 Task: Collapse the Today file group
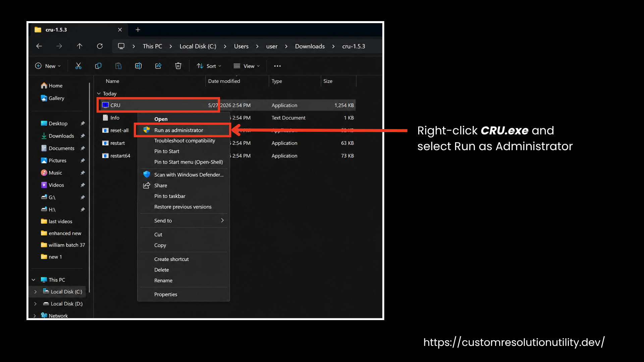pyautogui.click(x=99, y=94)
